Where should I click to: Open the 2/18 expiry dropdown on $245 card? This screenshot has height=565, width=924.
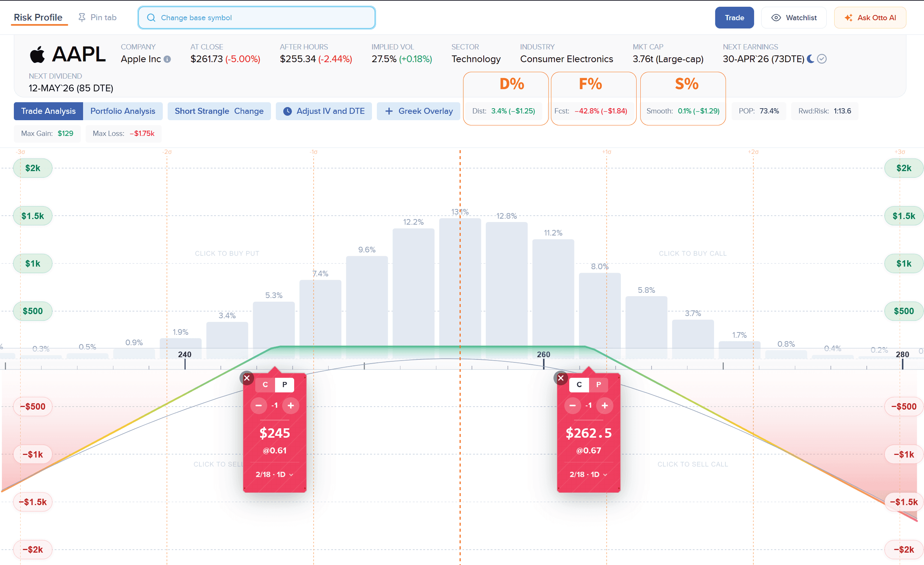(274, 475)
